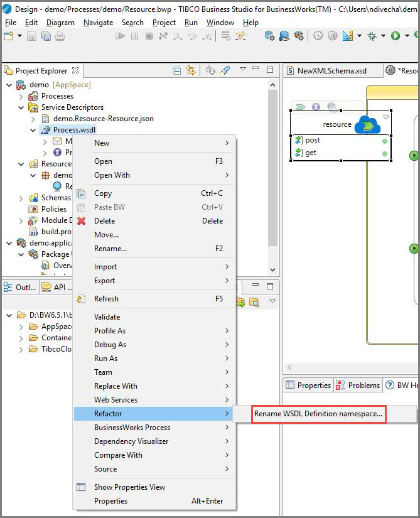Open the Diagram menu
Image resolution: width=420 pixels, height=518 pixels.
pos(60,23)
